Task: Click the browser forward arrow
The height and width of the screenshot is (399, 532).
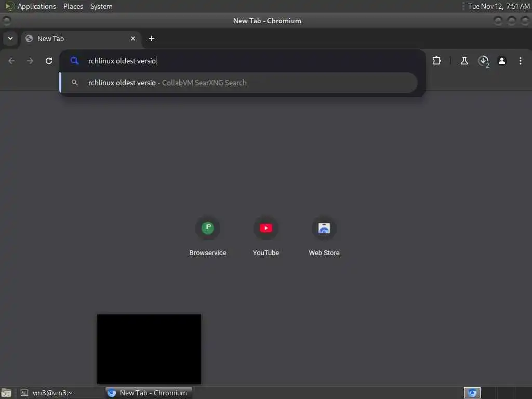Action: click(30, 61)
